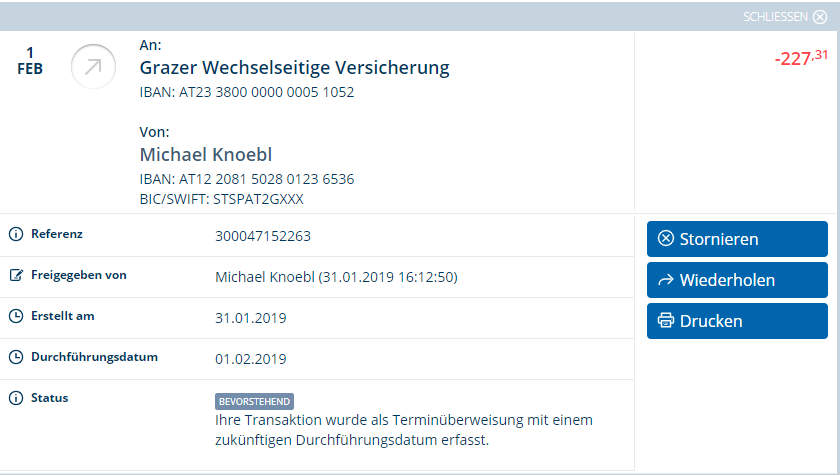Click the circled X icon next to SCHLIESSEN
The height and width of the screenshot is (475, 840).
tap(820, 17)
